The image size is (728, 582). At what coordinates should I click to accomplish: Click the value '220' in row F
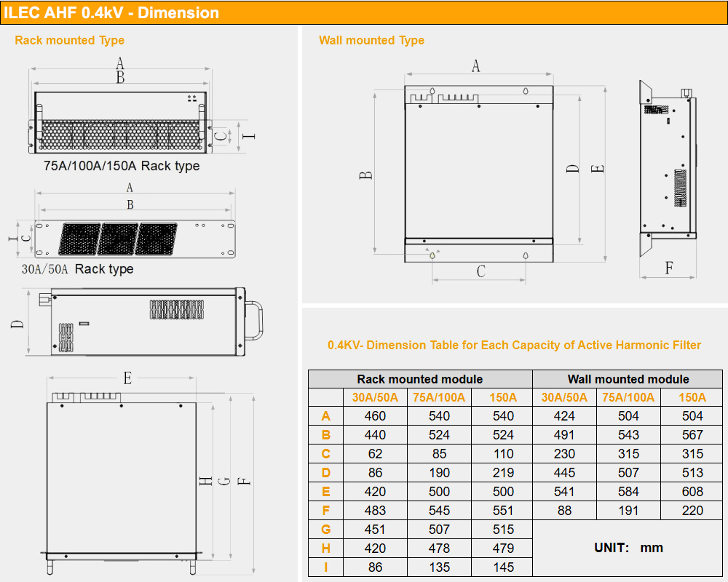[x=692, y=511]
